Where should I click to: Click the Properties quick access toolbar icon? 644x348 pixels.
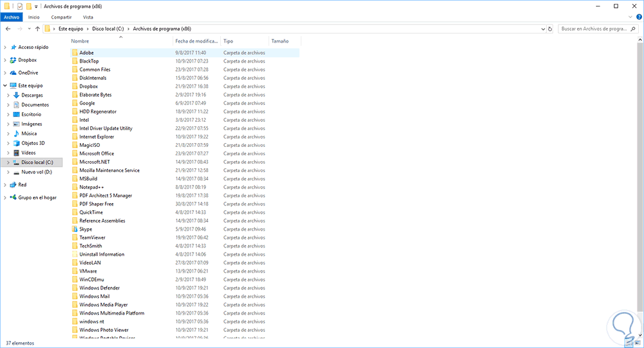(x=20, y=6)
